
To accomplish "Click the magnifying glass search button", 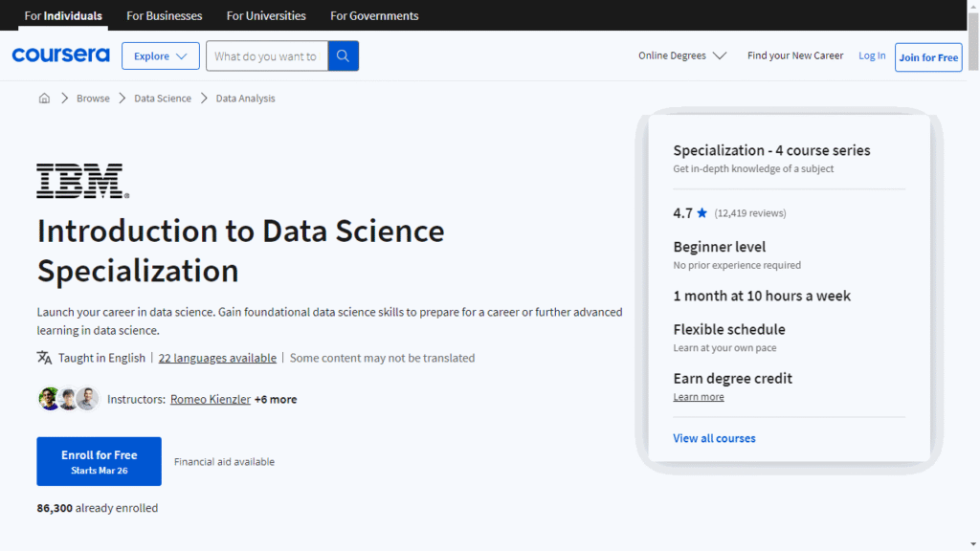I will [344, 55].
